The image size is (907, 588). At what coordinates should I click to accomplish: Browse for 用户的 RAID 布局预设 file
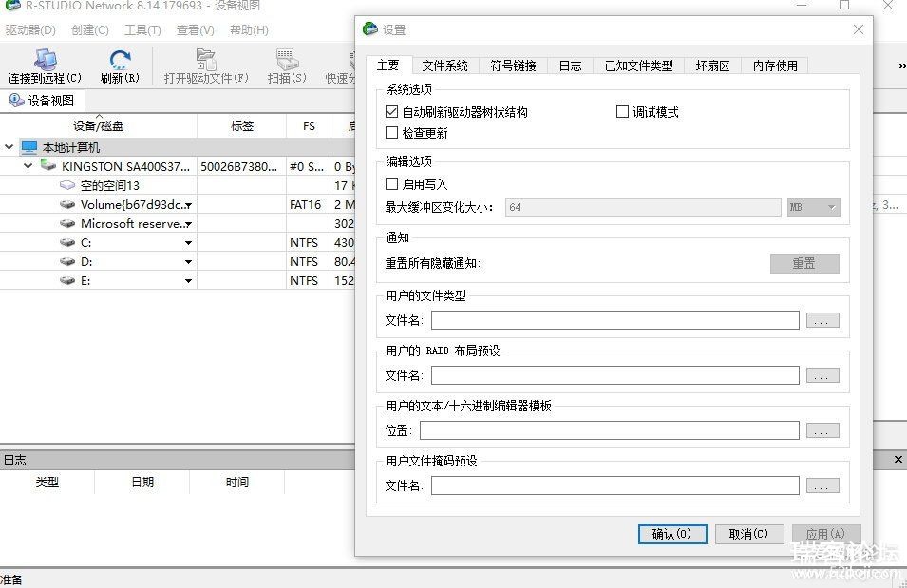(822, 375)
